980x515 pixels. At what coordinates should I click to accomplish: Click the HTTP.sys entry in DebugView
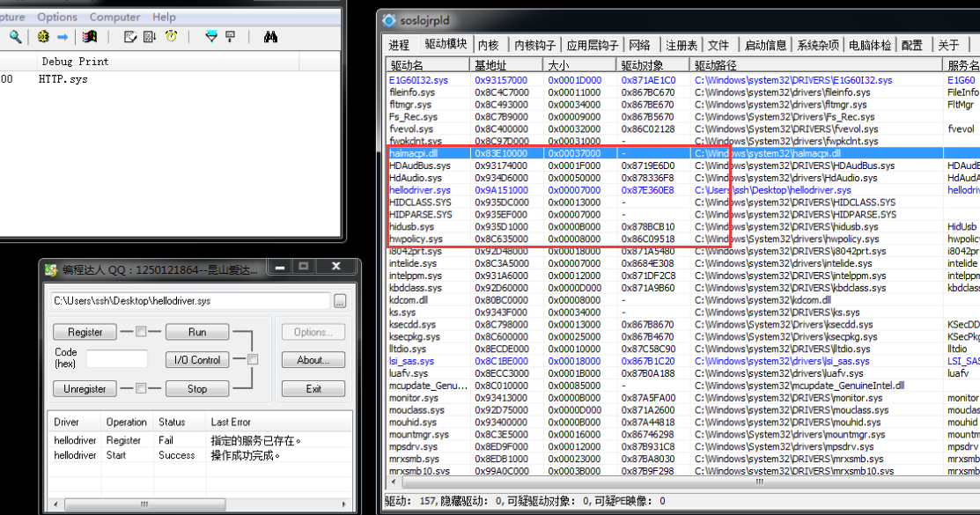click(x=63, y=79)
